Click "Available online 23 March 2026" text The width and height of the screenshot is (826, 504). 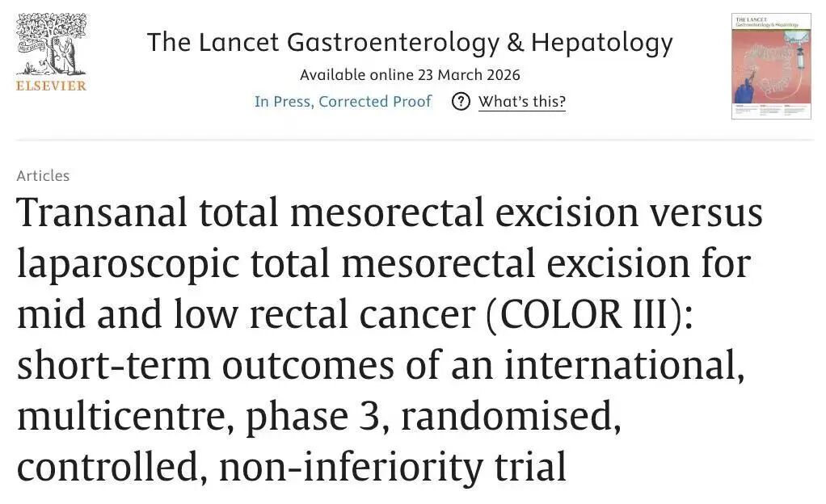410,75
